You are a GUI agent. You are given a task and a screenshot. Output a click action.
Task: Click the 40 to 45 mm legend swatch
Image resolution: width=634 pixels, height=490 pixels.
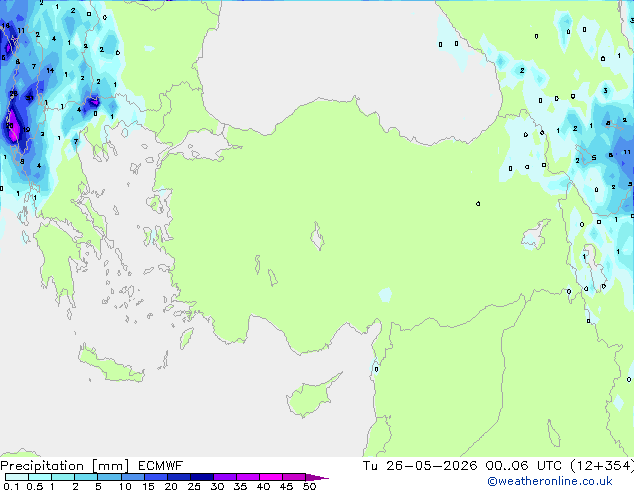271,477
